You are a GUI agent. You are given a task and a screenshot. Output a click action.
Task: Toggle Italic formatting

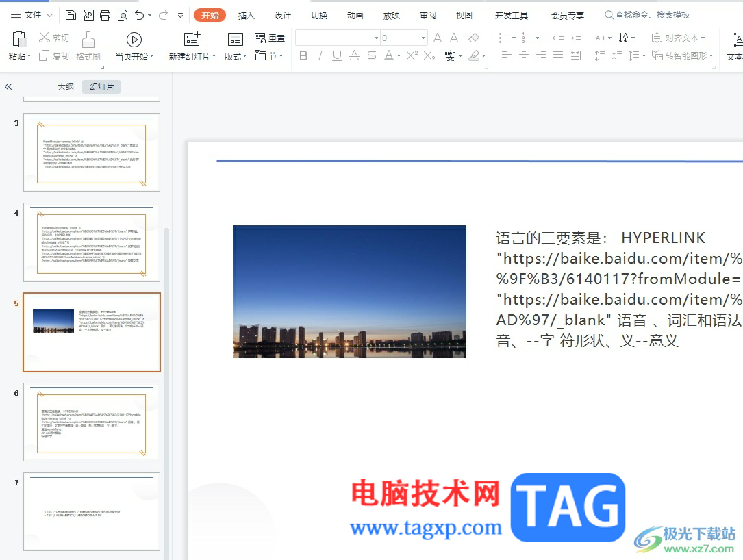point(320,56)
